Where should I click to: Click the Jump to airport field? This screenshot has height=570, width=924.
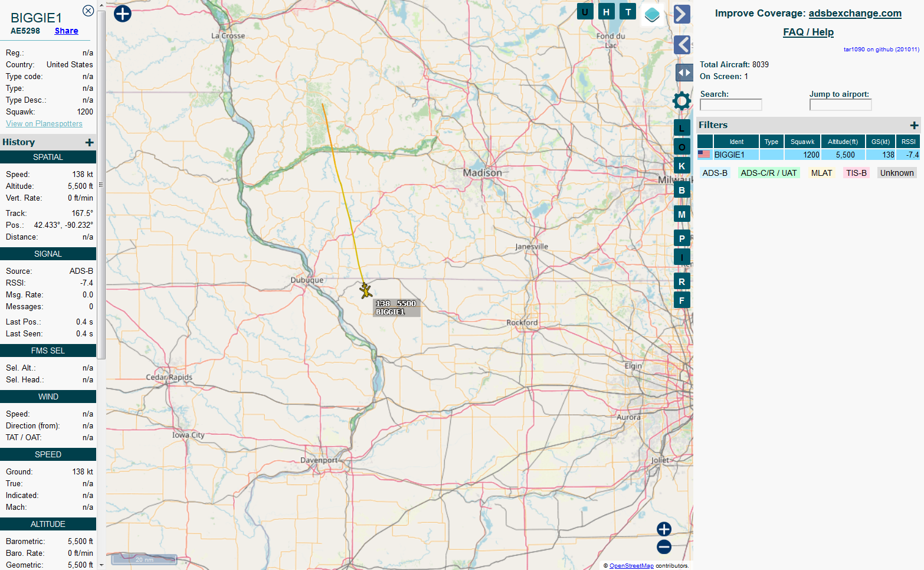(x=841, y=105)
